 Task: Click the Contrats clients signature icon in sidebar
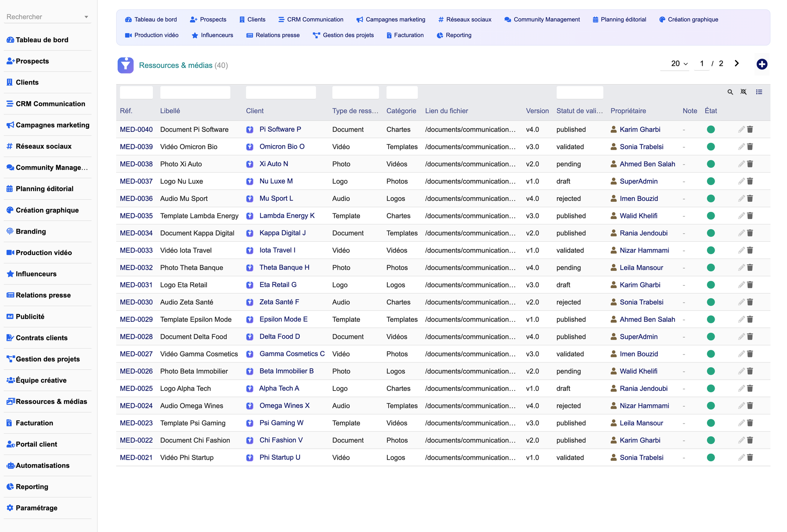(11, 338)
